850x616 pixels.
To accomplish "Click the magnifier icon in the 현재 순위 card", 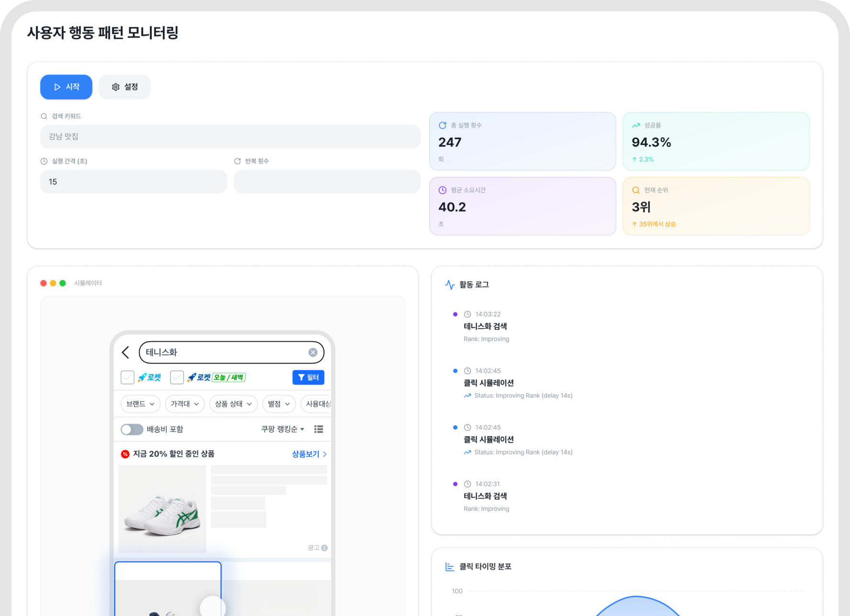I will (x=636, y=190).
